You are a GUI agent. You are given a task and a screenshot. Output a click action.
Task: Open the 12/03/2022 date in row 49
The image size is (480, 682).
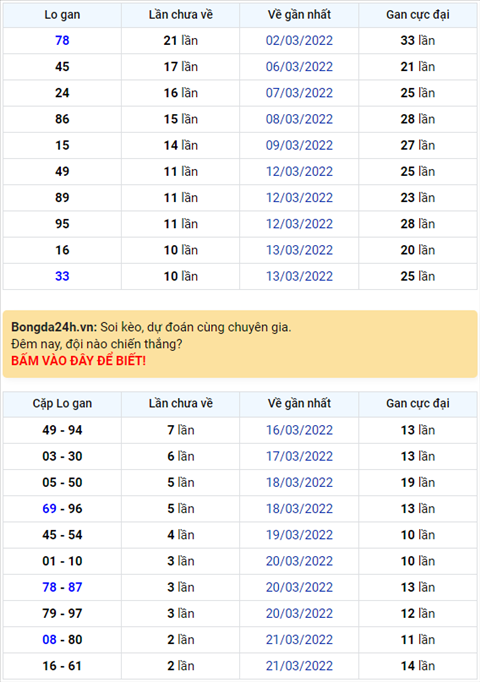coord(299,171)
